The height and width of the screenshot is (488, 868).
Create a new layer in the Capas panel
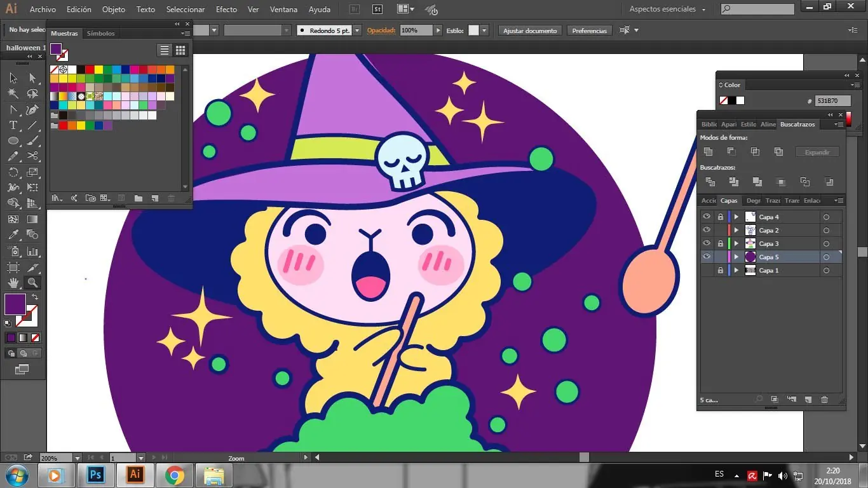pyautogui.click(x=808, y=400)
